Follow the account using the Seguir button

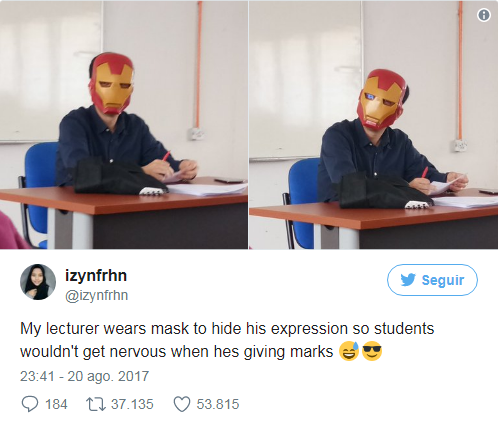432,280
